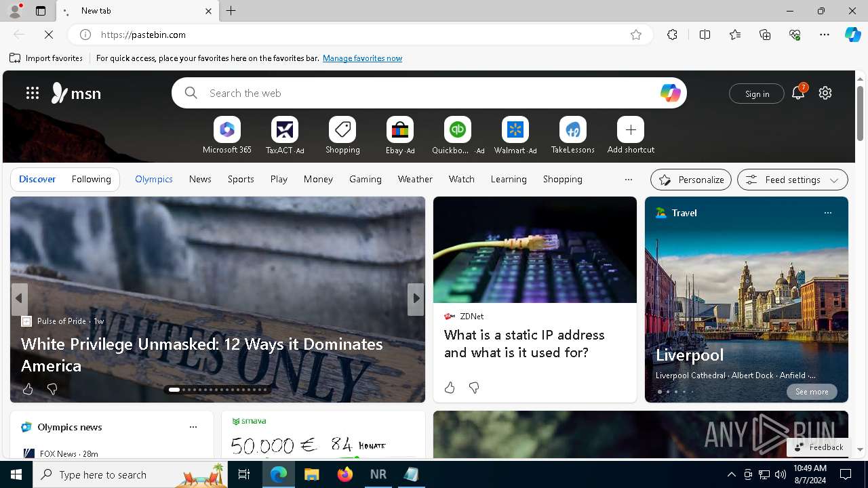Click carousel progress dots under headline

(218, 390)
